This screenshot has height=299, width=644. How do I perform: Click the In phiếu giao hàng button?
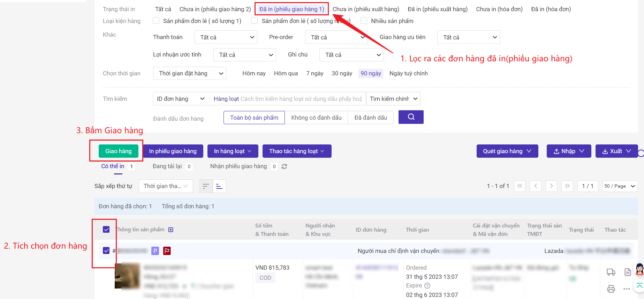click(173, 151)
